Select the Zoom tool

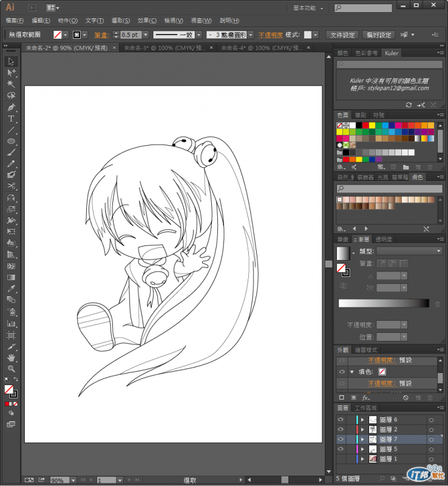point(11,369)
